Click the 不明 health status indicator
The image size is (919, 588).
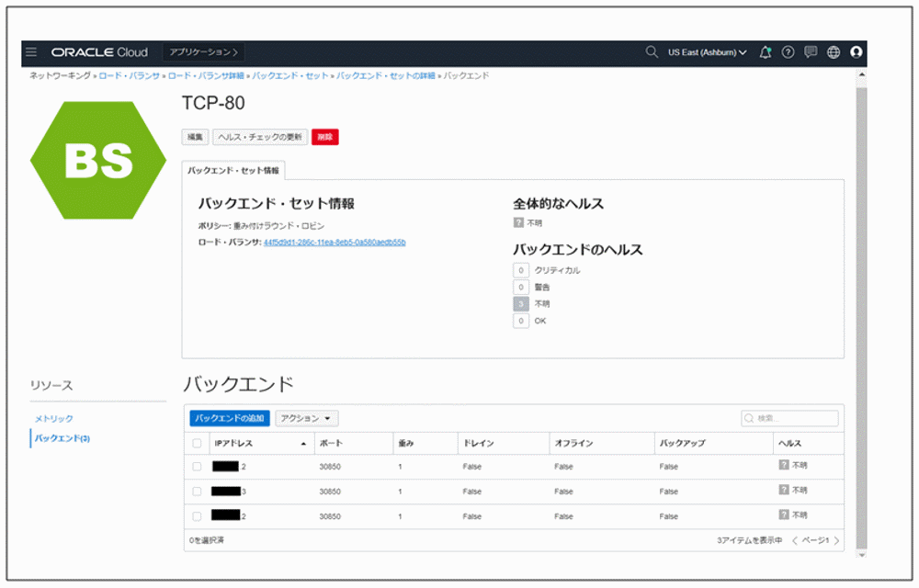tap(519, 220)
